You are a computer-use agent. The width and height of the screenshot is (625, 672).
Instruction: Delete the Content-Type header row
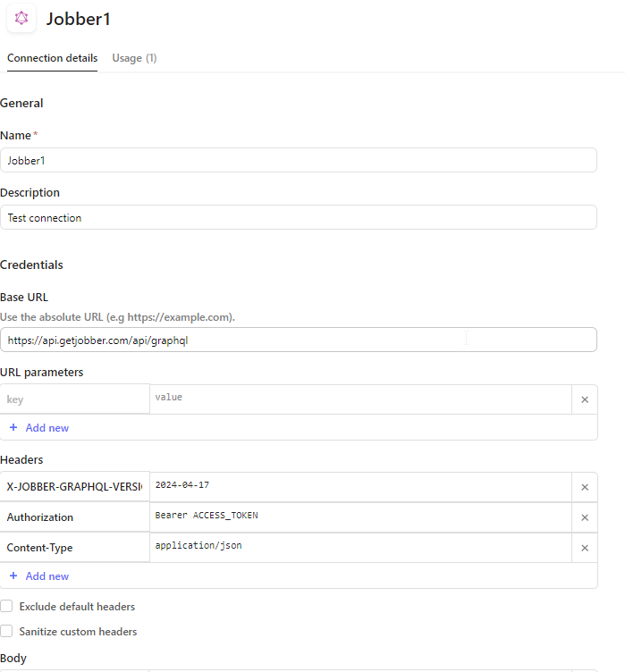coord(584,548)
